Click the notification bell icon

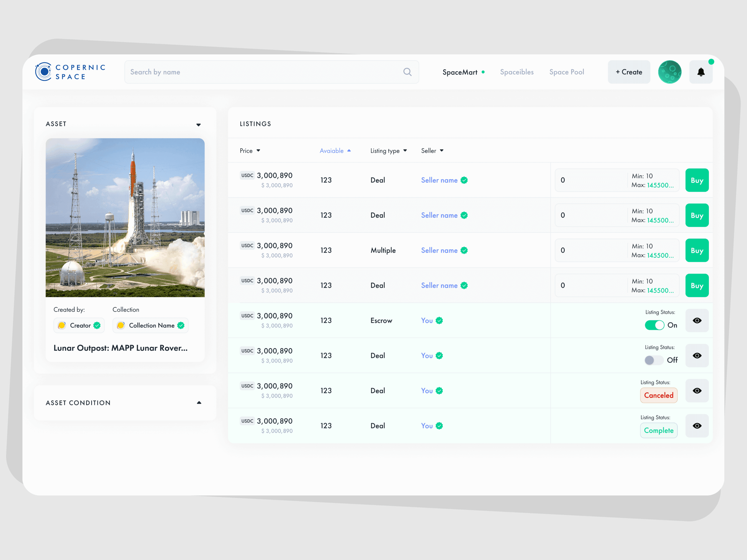pos(701,72)
